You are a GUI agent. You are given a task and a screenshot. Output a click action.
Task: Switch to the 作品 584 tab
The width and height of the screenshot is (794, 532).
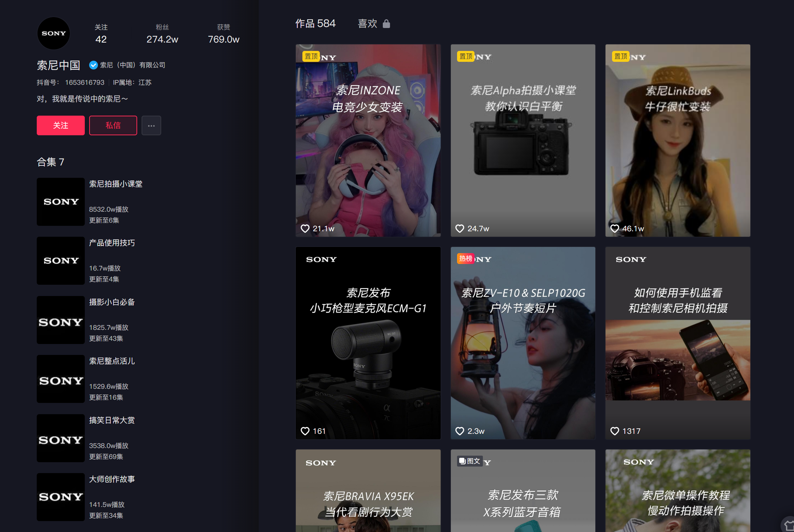[315, 24]
